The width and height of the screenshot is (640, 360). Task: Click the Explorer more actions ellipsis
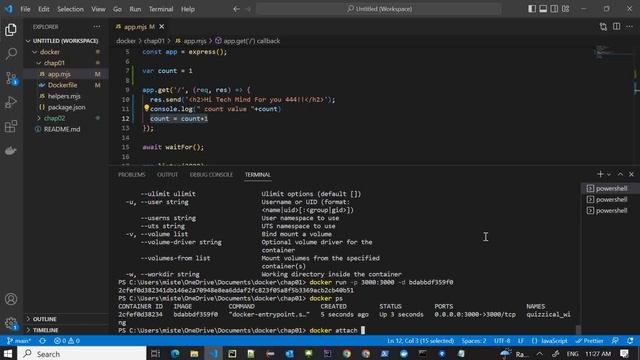[x=96, y=27]
